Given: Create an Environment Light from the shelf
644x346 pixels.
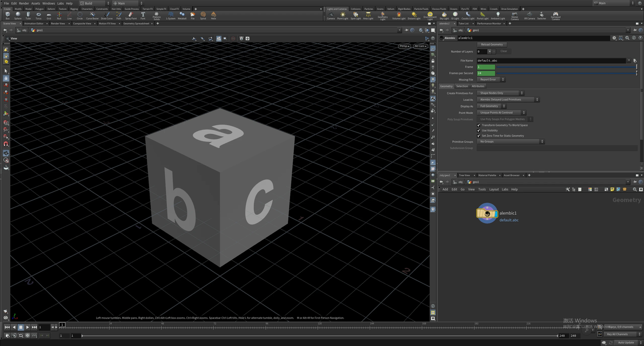Looking at the screenshot, I should (430, 15).
